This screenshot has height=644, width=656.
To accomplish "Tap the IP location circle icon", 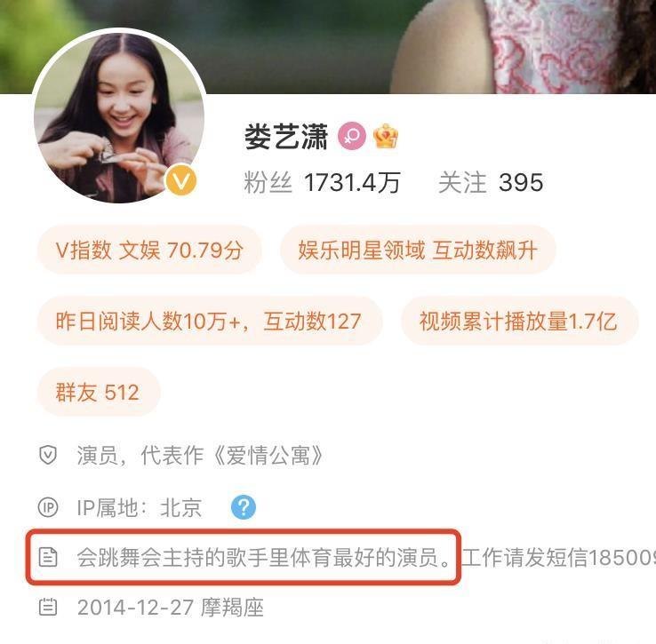I will tap(48, 507).
